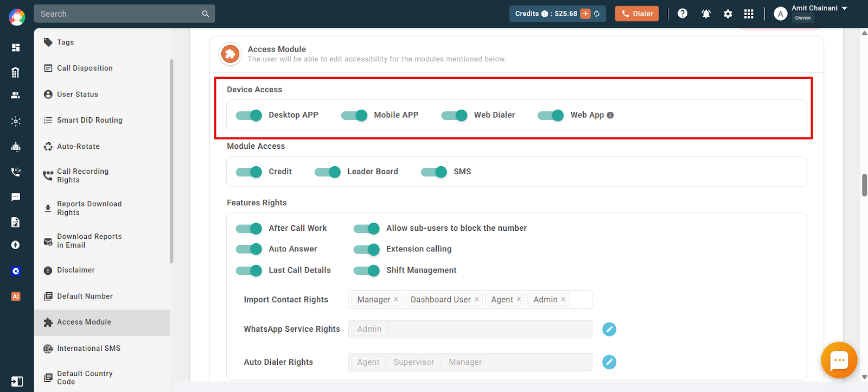
Task: Open the help question mark icon
Action: point(682,14)
